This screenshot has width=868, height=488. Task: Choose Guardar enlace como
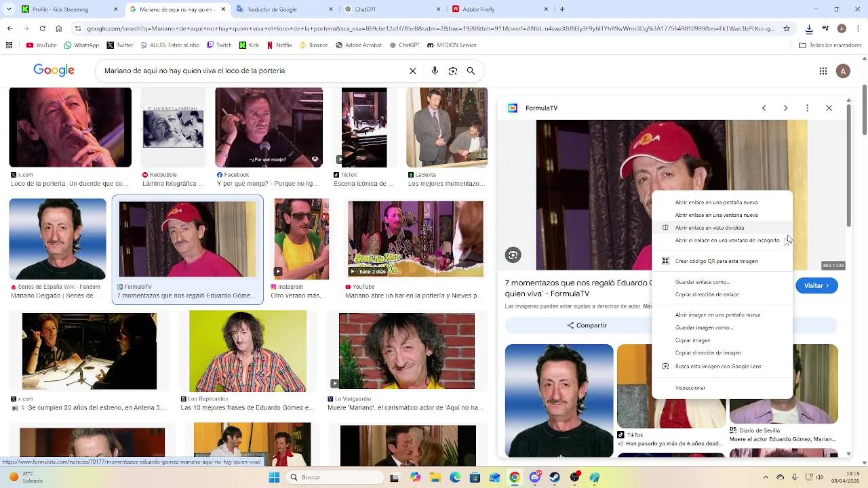[x=722, y=282]
